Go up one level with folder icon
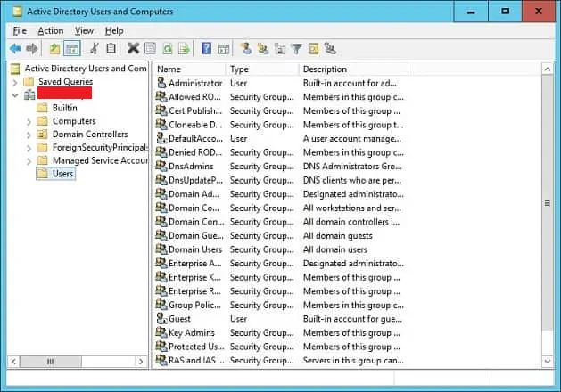Screen dimensions: 561x392 (x=54, y=49)
